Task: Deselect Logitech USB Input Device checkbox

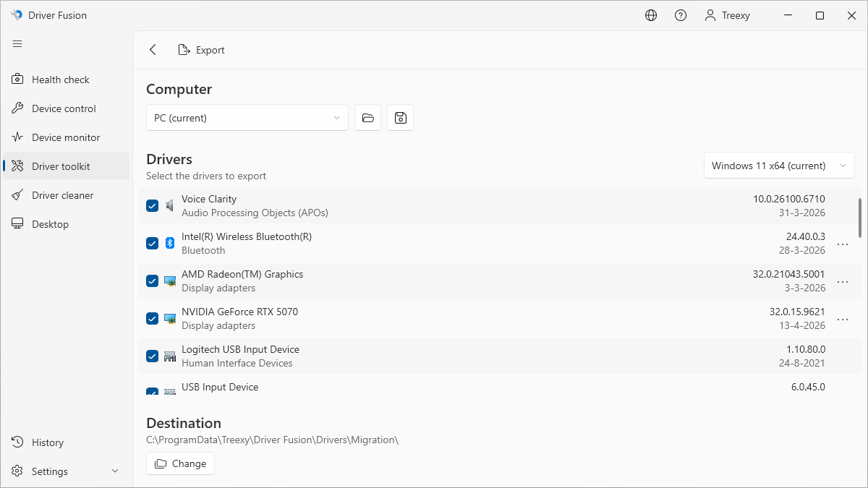Action: tap(152, 356)
